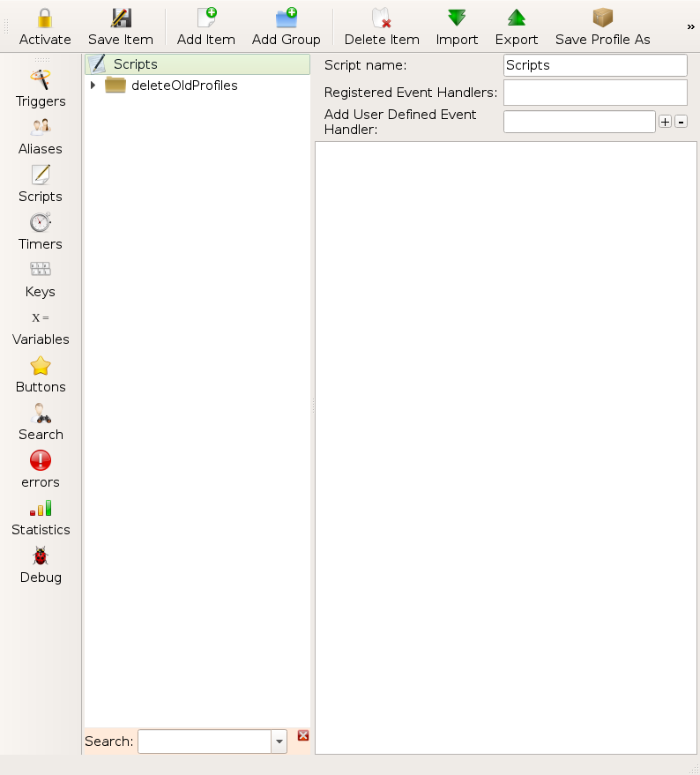Show the Variables view
Image resolution: width=700 pixels, height=775 pixels.
(x=41, y=327)
